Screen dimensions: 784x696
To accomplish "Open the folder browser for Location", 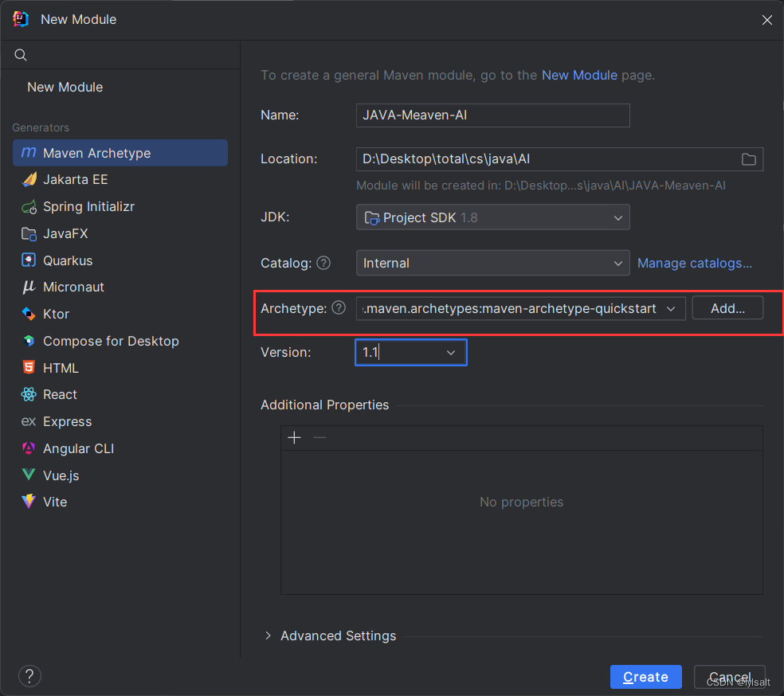I will tap(748, 159).
